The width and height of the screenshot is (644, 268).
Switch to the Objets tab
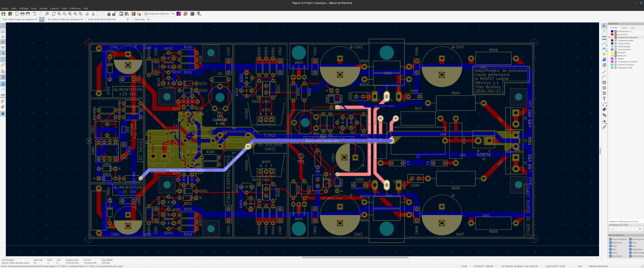point(624,28)
